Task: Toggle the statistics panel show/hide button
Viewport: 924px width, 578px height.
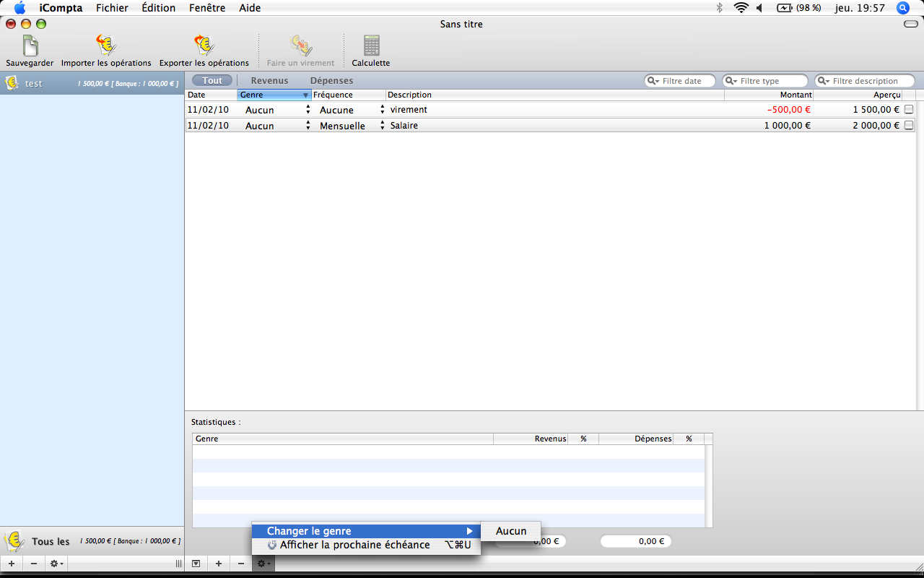Action: [196, 564]
